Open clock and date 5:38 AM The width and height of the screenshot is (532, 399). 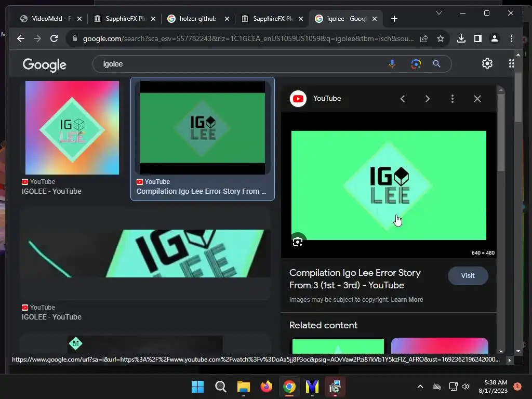493,387
